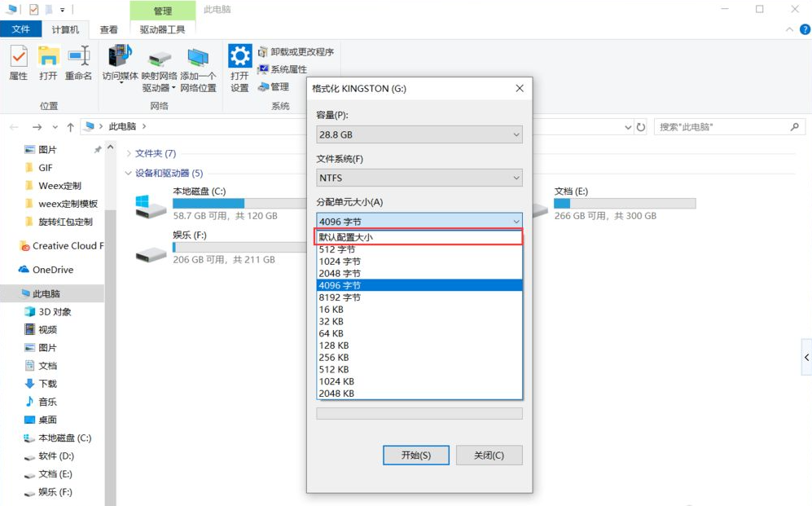
Task: Switch to the View (查看) ribbon tab
Action: [108, 29]
